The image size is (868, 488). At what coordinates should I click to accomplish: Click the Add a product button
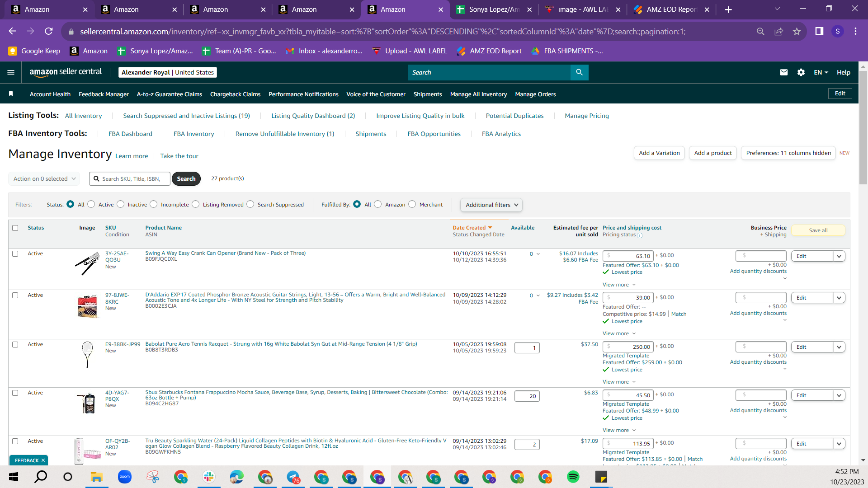tap(713, 153)
